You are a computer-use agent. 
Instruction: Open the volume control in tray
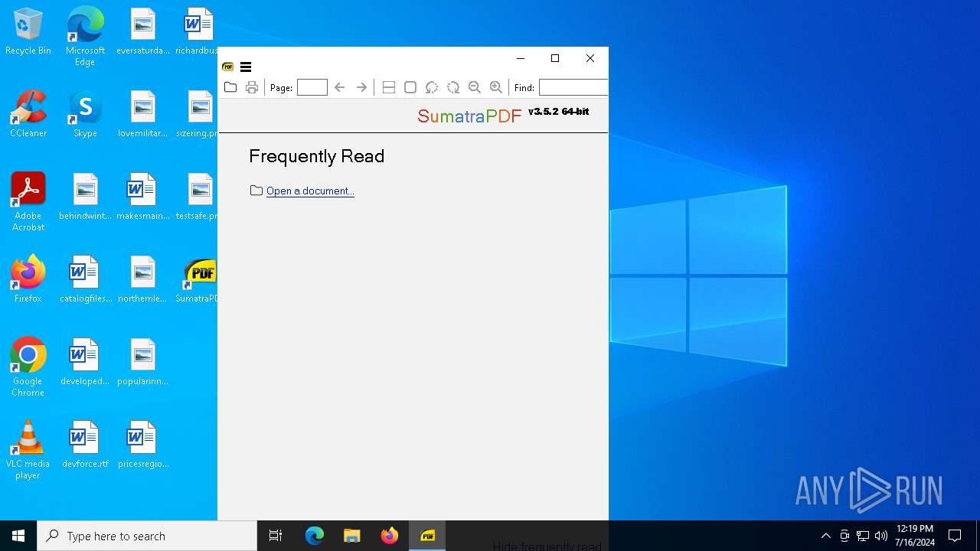(x=881, y=536)
